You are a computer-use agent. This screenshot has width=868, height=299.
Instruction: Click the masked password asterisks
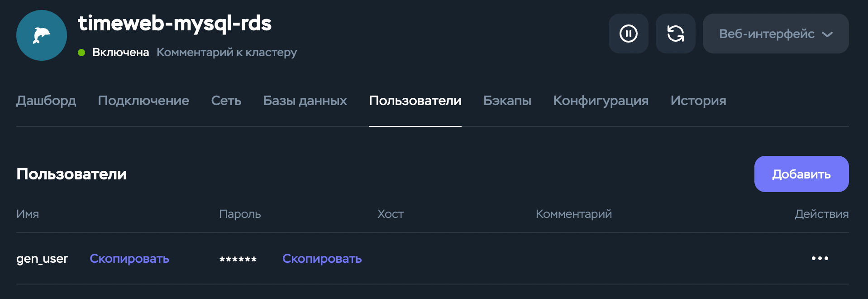coord(238,260)
